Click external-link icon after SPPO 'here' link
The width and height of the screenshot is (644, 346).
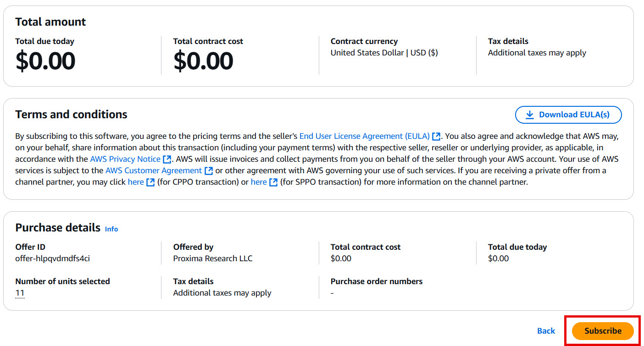click(x=273, y=182)
